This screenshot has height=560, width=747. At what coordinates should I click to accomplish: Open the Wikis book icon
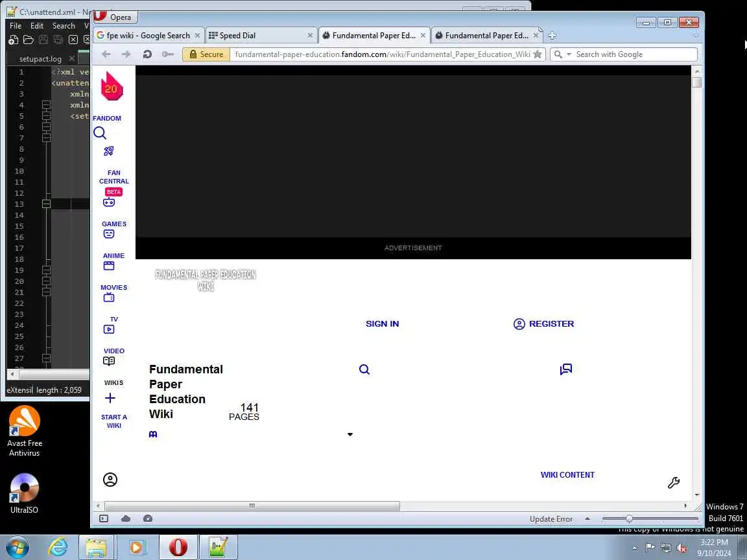click(x=109, y=361)
